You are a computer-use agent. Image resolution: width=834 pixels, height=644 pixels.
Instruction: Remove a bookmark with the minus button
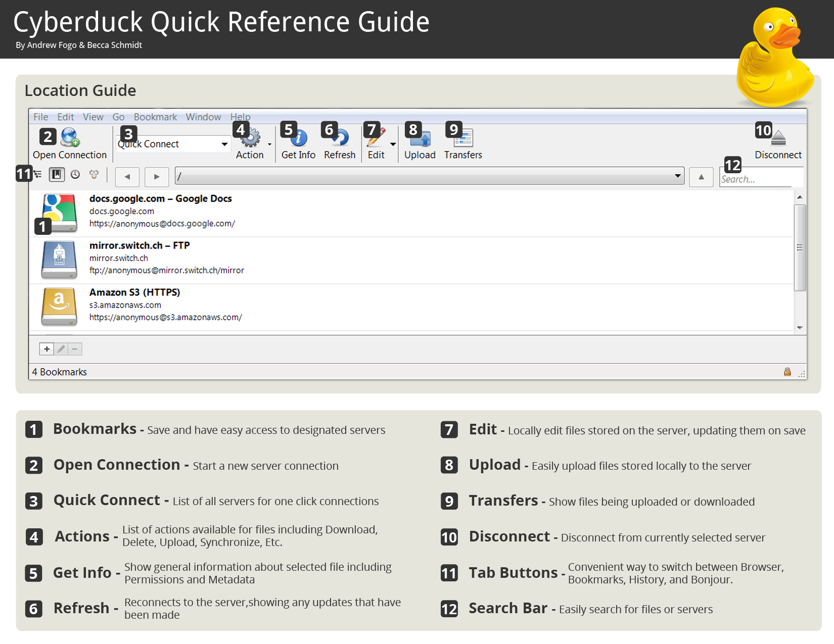point(75,349)
